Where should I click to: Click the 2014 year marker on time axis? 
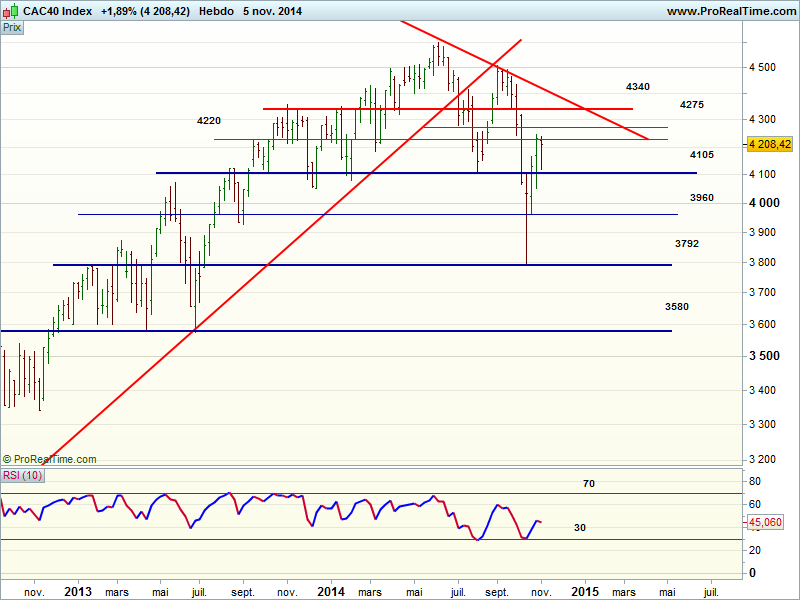(332, 591)
